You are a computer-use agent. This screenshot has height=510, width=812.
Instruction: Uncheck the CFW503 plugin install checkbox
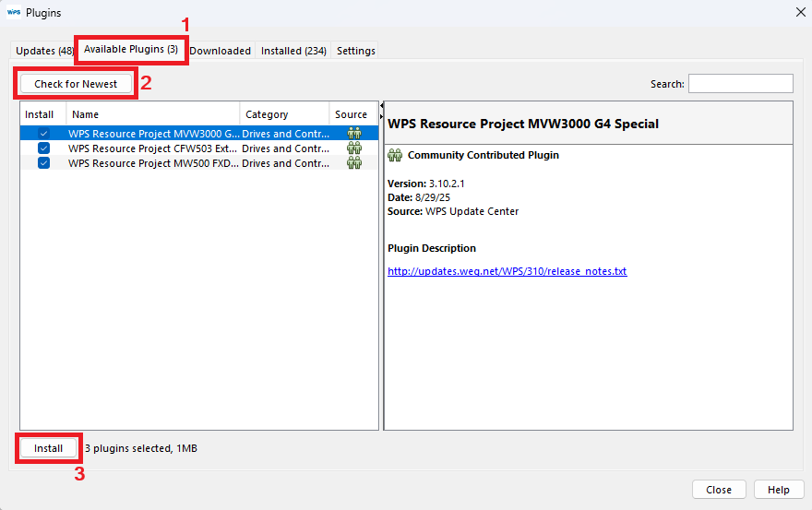tap(43, 148)
